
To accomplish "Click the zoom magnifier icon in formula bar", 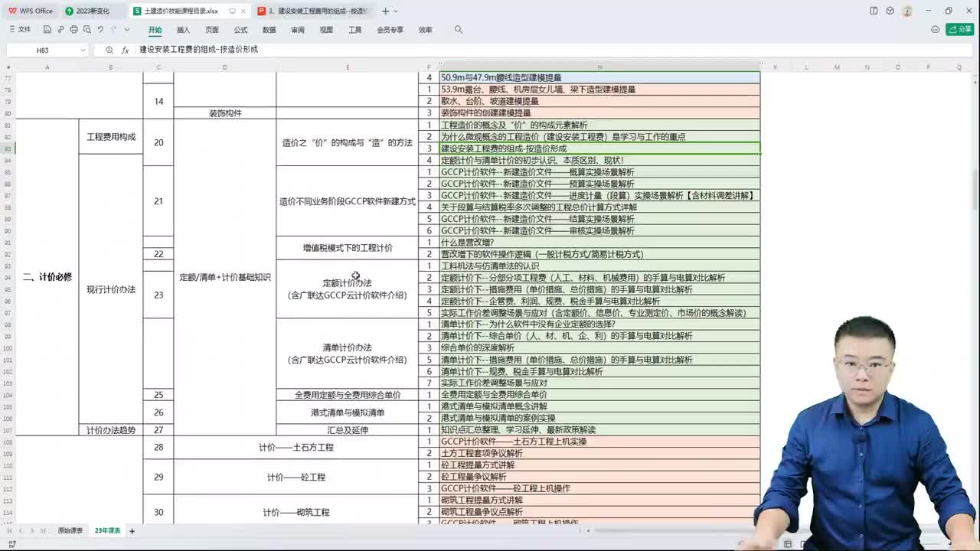I will [x=109, y=50].
